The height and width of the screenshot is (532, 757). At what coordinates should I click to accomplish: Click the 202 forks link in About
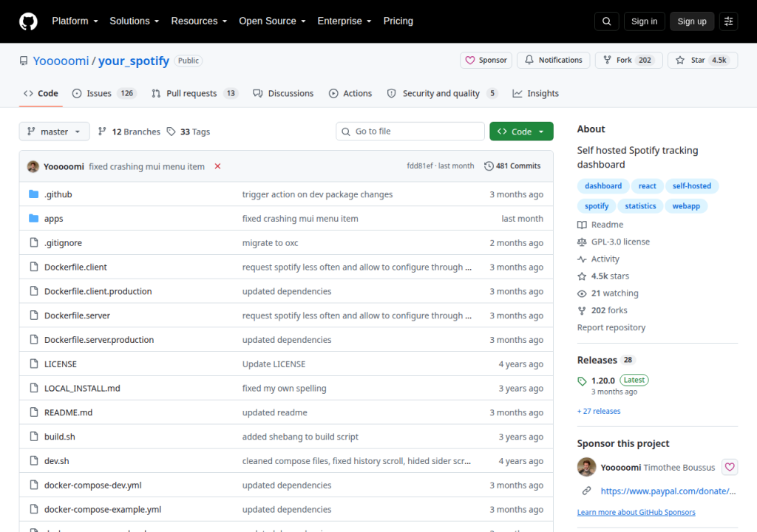point(609,310)
